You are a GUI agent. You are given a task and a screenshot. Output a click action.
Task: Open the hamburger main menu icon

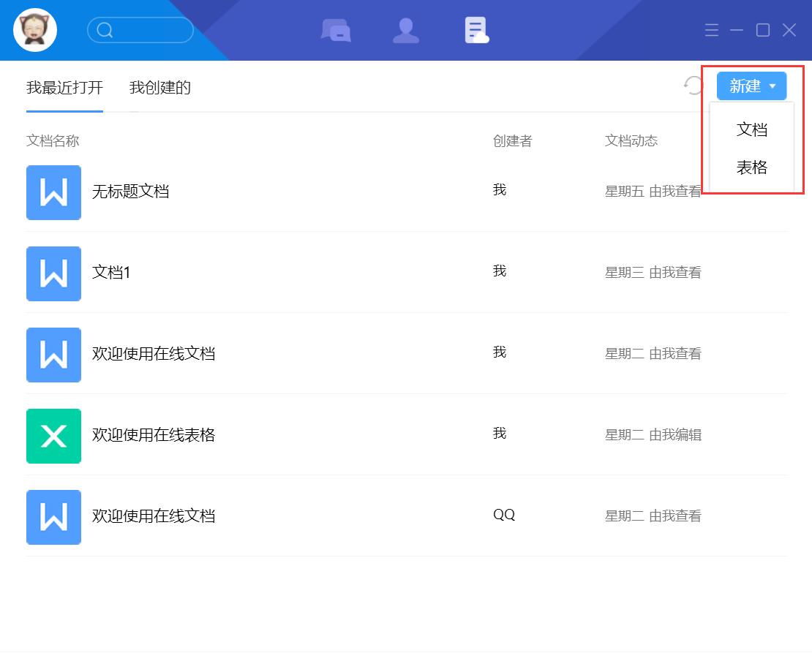pos(711,30)
